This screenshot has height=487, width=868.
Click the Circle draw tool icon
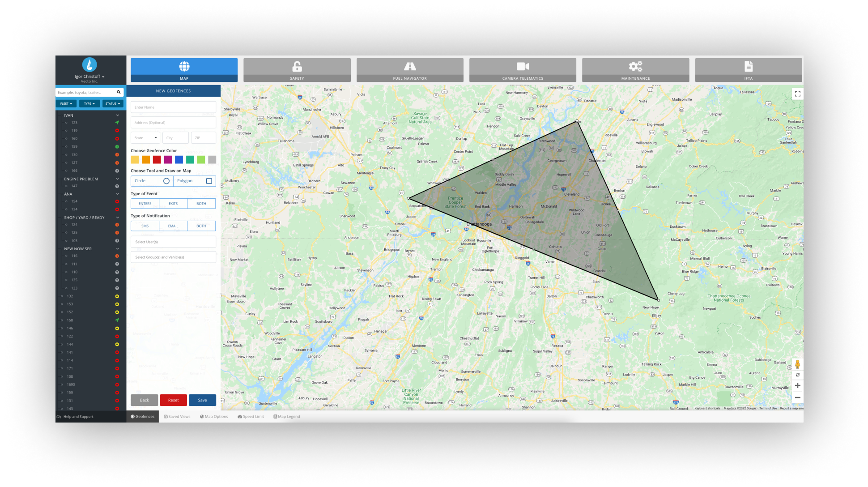coord(166,181)
